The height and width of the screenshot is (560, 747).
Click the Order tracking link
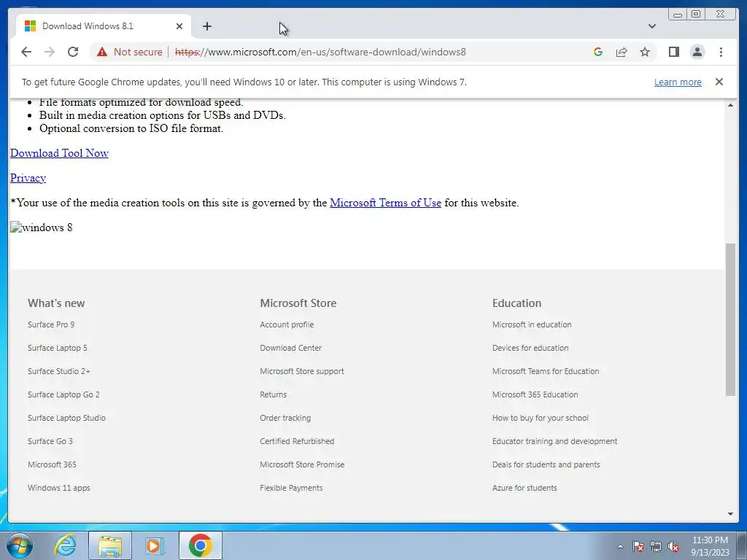(285, 418)
